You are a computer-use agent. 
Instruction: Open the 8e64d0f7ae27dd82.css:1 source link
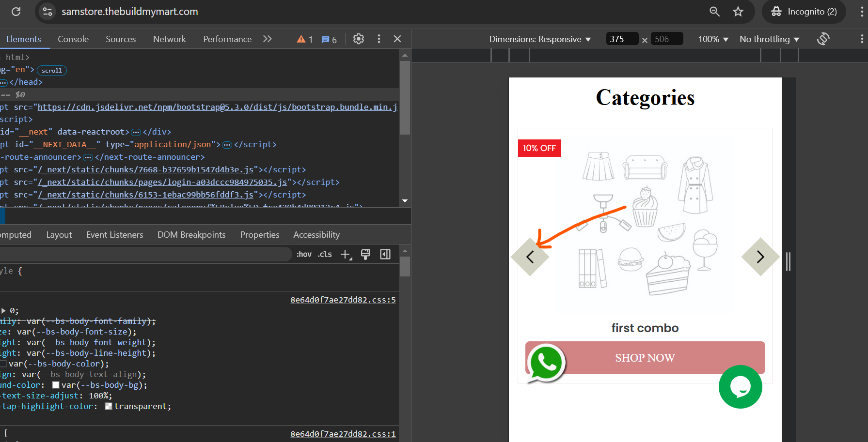coord(343,434)
